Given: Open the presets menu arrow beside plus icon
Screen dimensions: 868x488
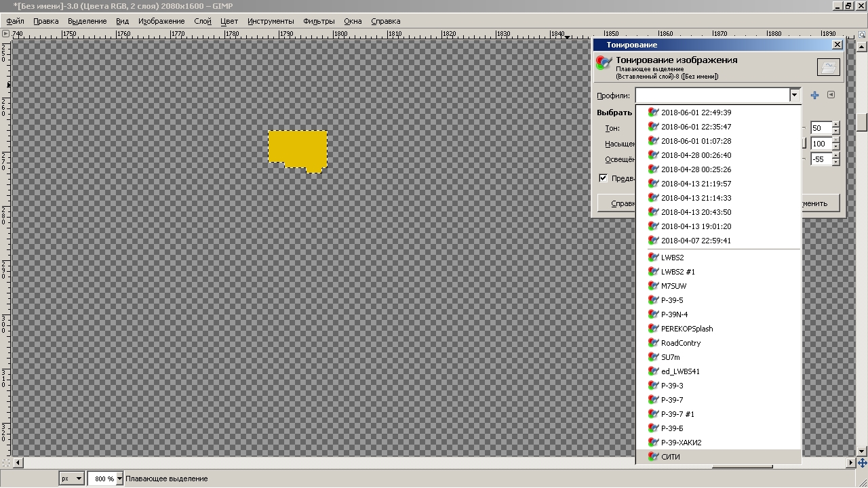Looking at the screenshot, I should (x=831, y=96).
